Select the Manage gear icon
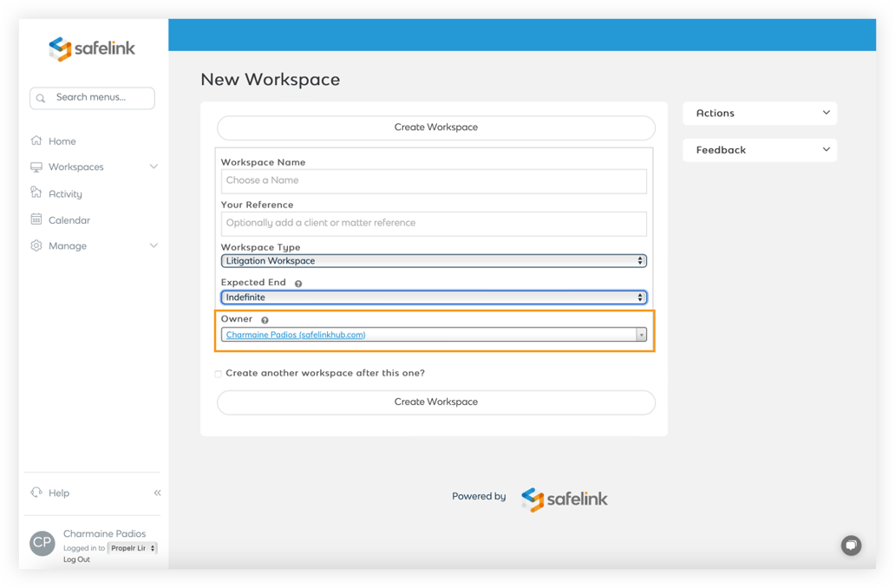The height and width of the screenshot is (588, 895). tap(36, 245)
